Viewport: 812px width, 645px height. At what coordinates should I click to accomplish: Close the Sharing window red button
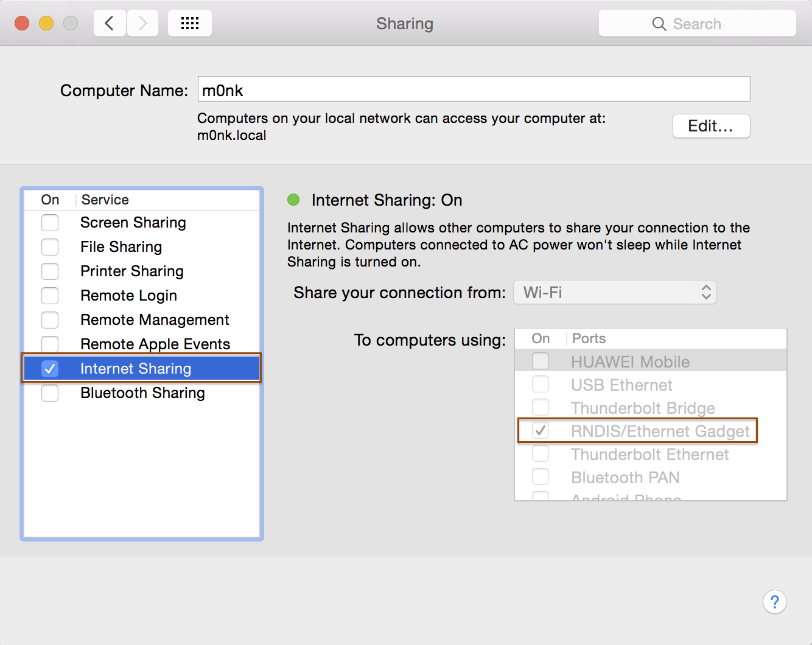[22, 24]
